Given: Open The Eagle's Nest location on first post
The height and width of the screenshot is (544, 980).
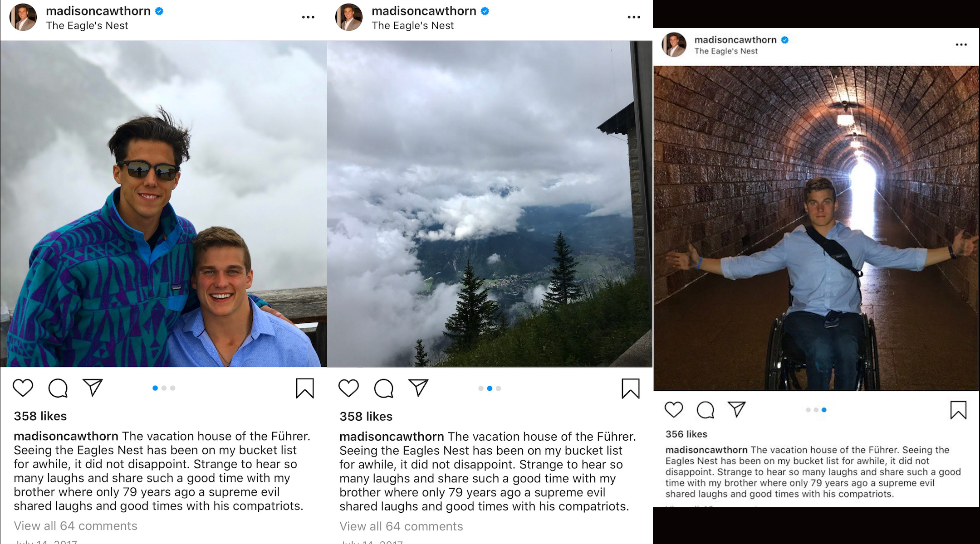Looking at the screenshot, I should click(87, 25).
